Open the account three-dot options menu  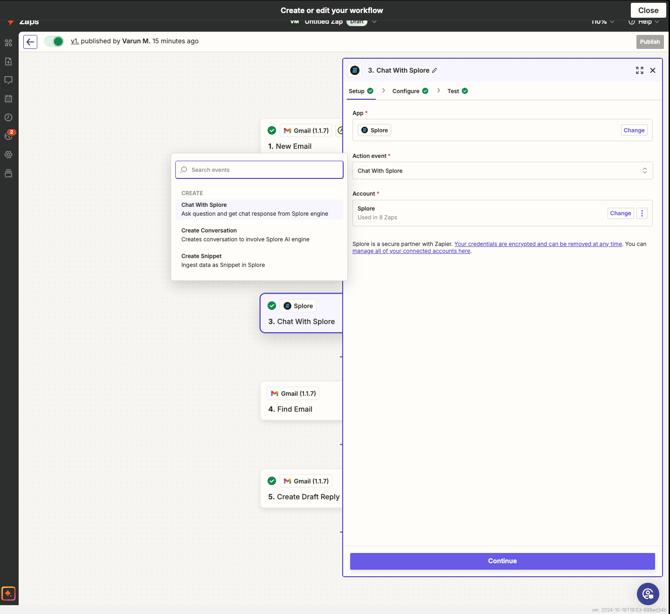(642, 213)
